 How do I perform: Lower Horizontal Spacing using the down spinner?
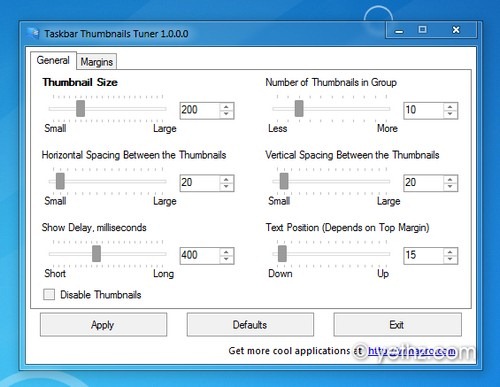click(226, 186)
